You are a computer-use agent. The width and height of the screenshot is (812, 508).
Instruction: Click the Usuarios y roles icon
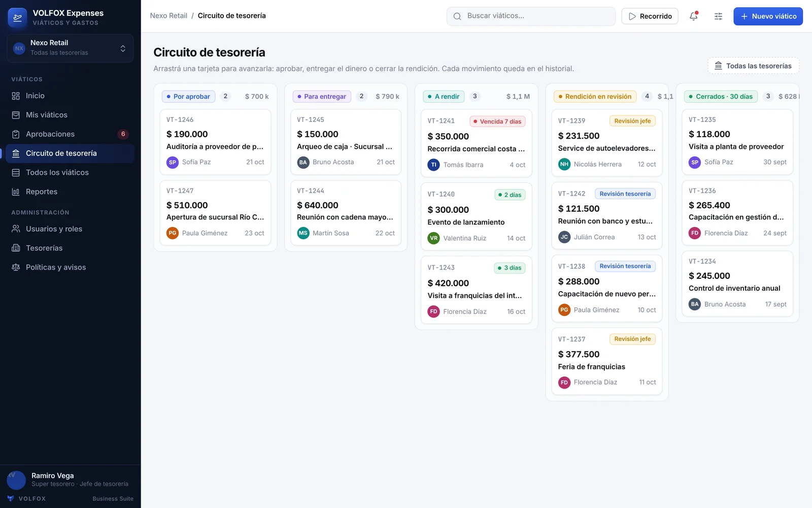16,229
